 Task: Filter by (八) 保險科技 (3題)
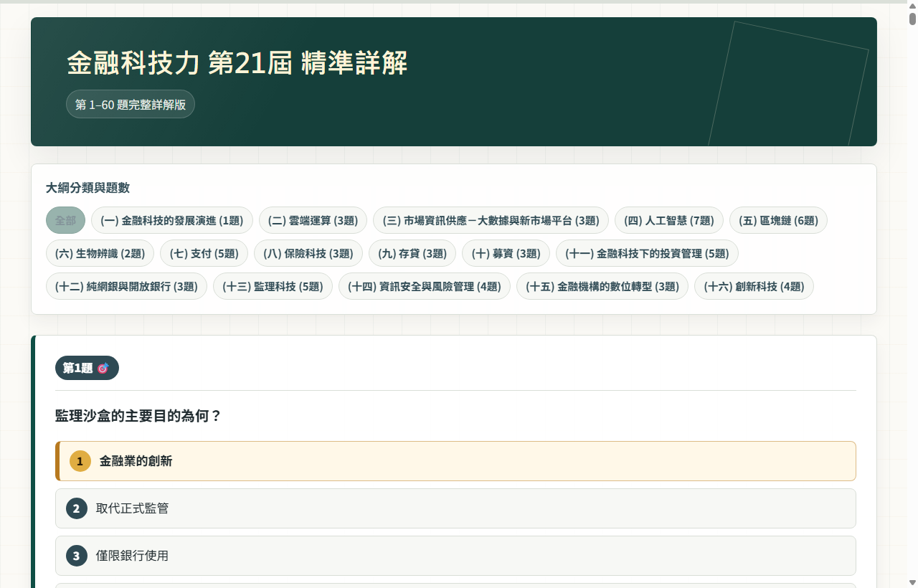point(308,253)
